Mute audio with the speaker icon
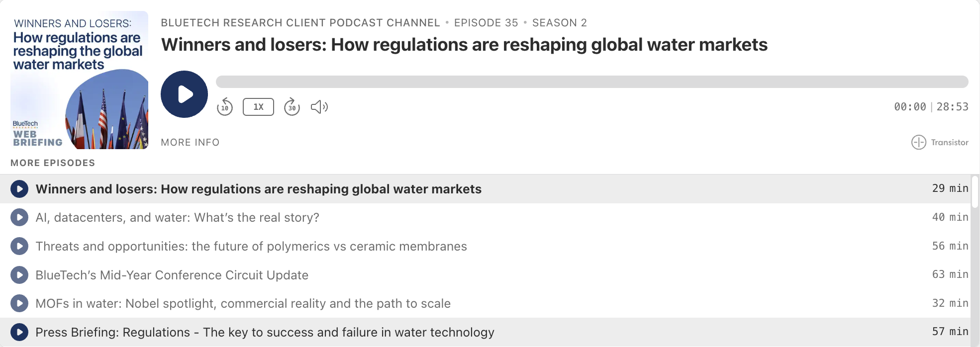This screenshot has height=347, width=980. click(319, 106)
